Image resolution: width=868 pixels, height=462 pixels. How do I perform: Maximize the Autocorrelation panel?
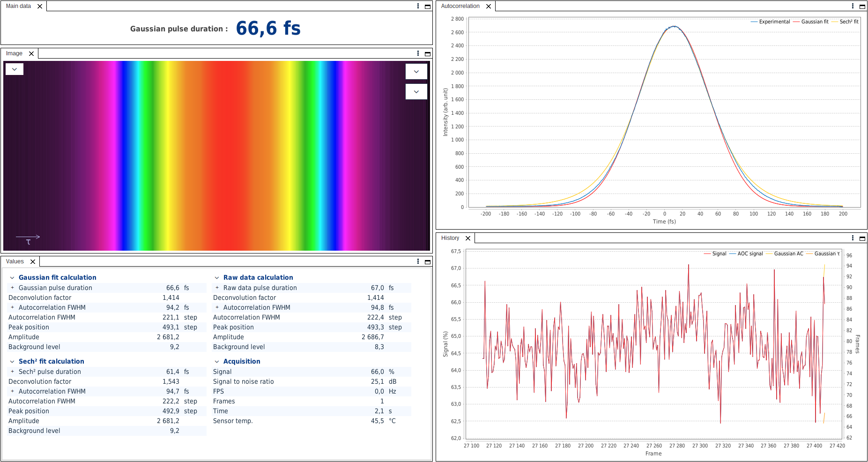click(862, 7)
